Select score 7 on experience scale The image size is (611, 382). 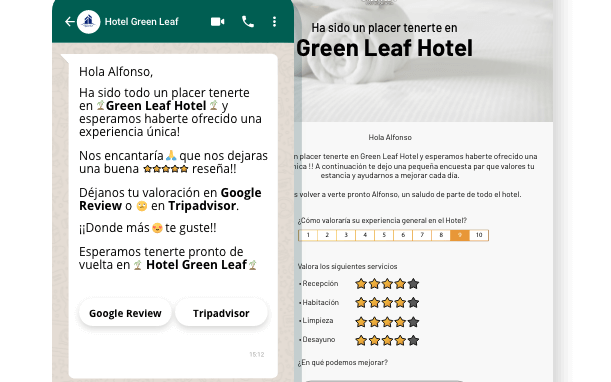click(422, 235)
